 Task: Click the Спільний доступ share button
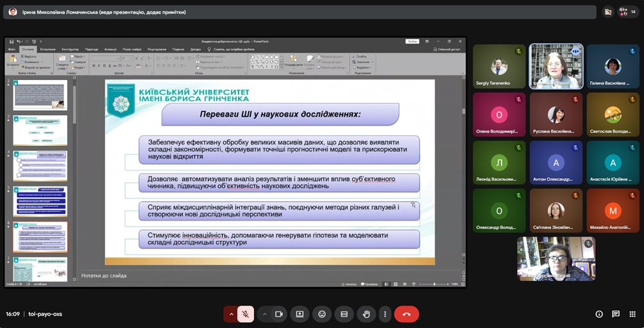447,49
